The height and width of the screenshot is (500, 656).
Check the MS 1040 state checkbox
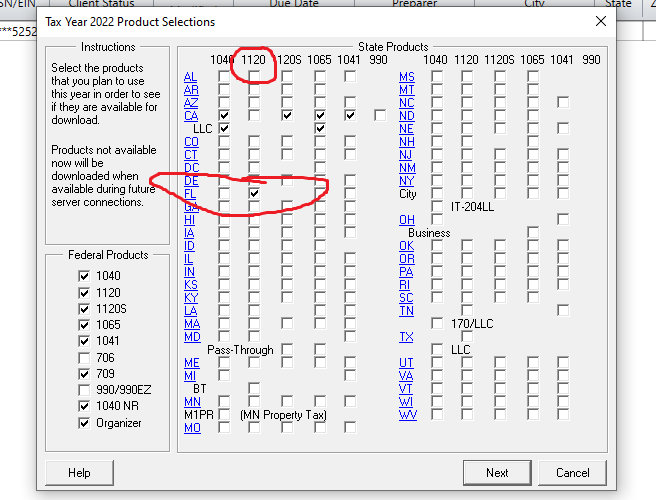point(437,76)
